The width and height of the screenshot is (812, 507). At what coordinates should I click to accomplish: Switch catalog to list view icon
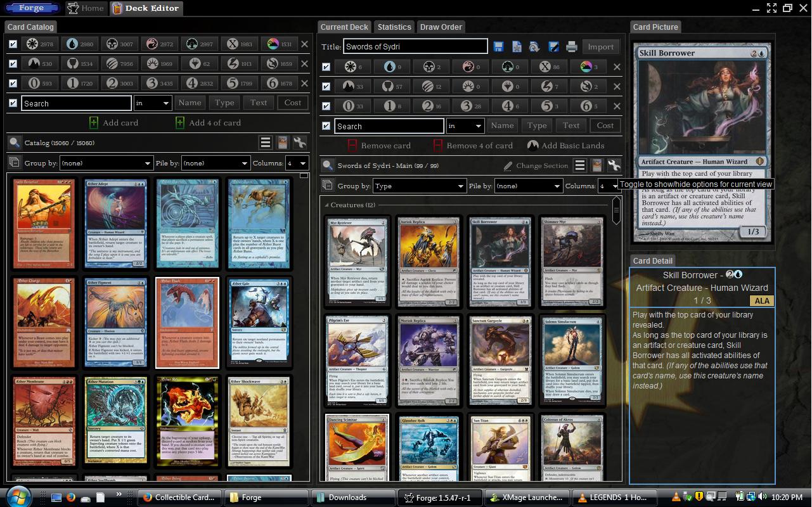point(266,143)
